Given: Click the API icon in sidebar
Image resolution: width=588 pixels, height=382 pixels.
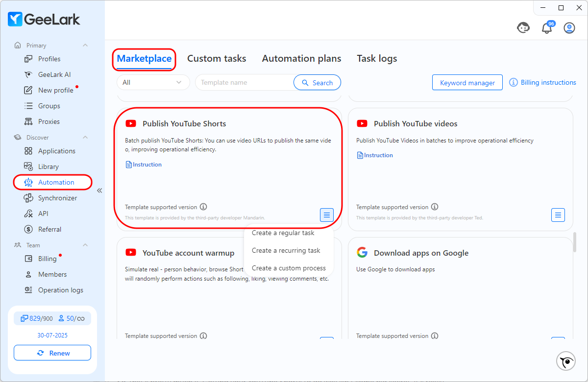Looking at the screenshot, I should 28,214.
